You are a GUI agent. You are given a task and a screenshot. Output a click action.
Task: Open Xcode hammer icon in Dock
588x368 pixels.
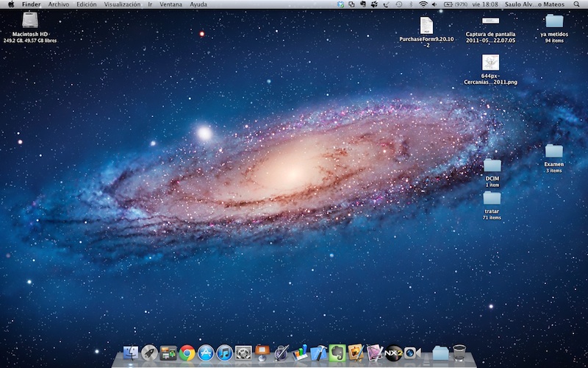[319, 353]
